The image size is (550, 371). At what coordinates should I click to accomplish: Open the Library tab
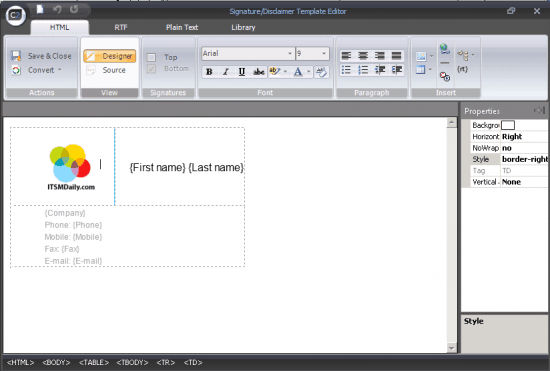pyautogui.click(x=243, y=27)
